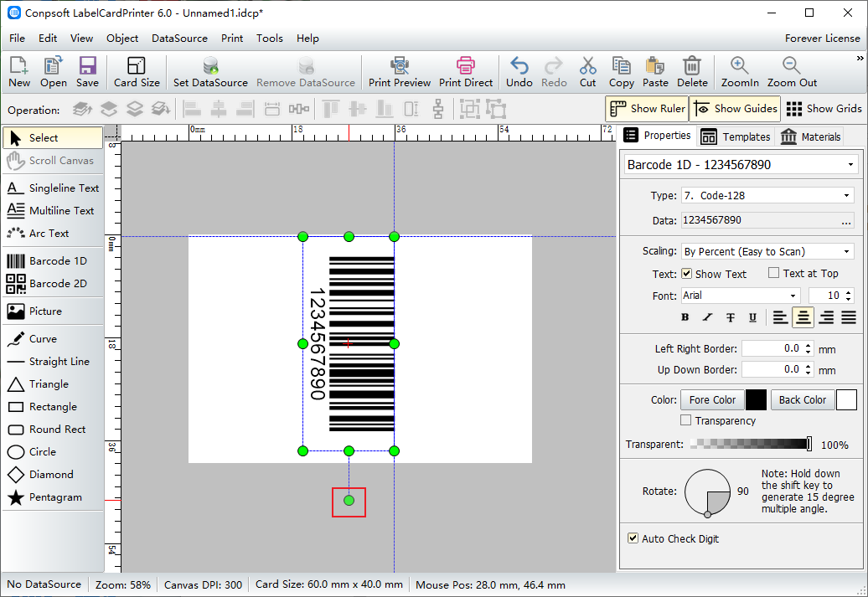The width and height of the screenshot is (868, 597).
Task: Copy the selected object
Action: [621, 72]
